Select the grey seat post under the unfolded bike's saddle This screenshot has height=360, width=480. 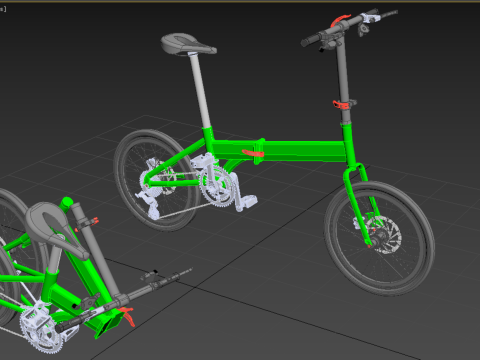[201, 91]
